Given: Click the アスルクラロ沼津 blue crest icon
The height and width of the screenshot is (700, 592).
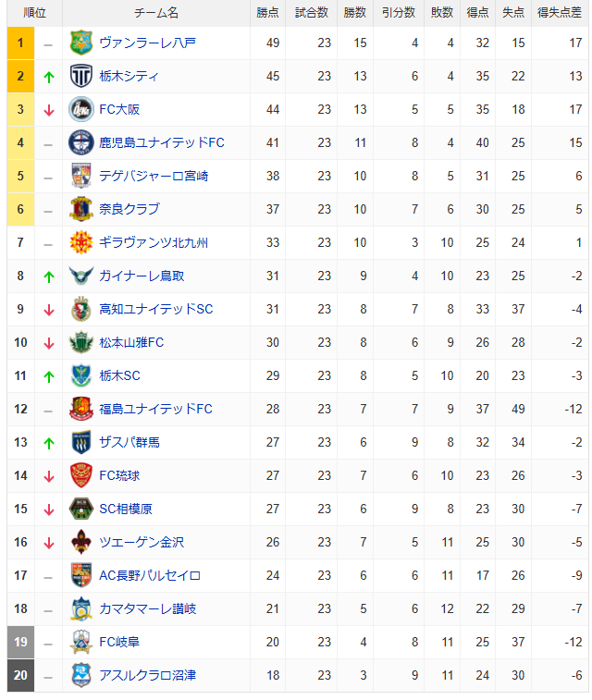Looking at the screenshot, I should point(81,675).
